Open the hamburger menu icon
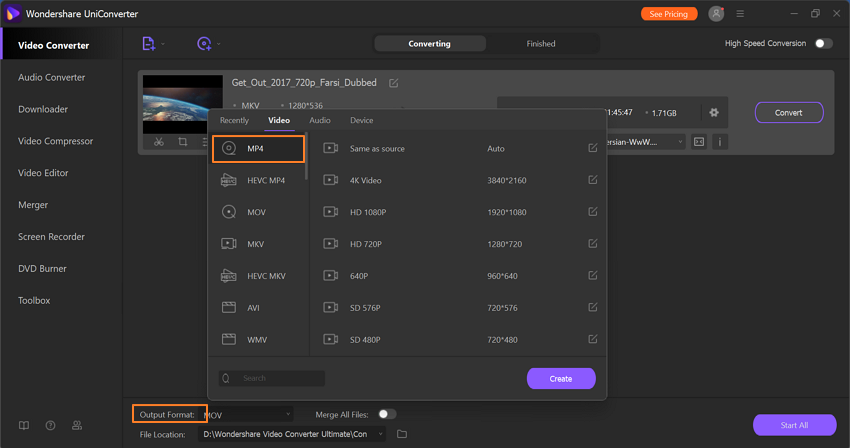 (740, 14)
